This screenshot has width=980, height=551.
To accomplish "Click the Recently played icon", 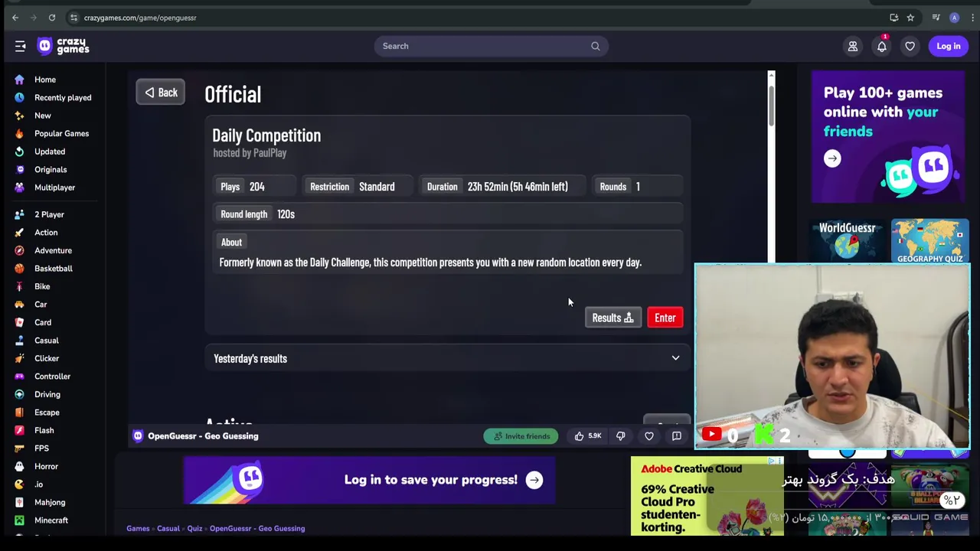I will [19, 97].
